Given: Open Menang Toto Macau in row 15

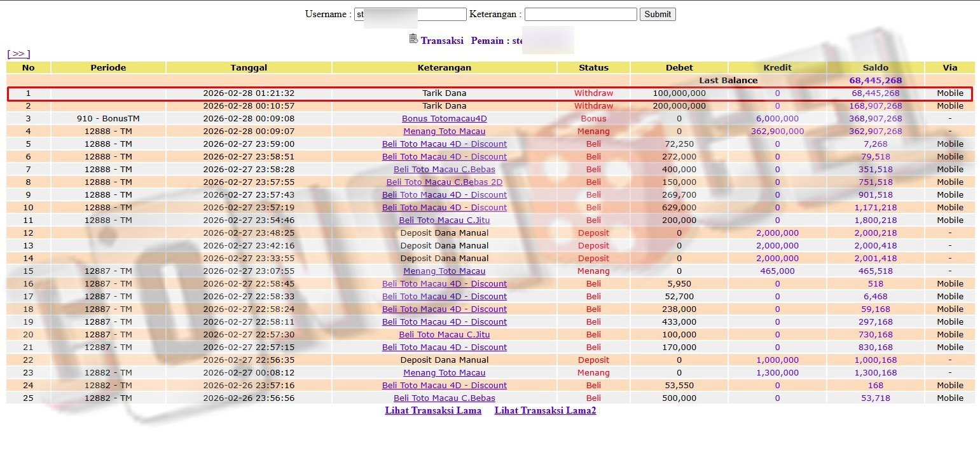Looking at the screenshot, I should 444,271.
